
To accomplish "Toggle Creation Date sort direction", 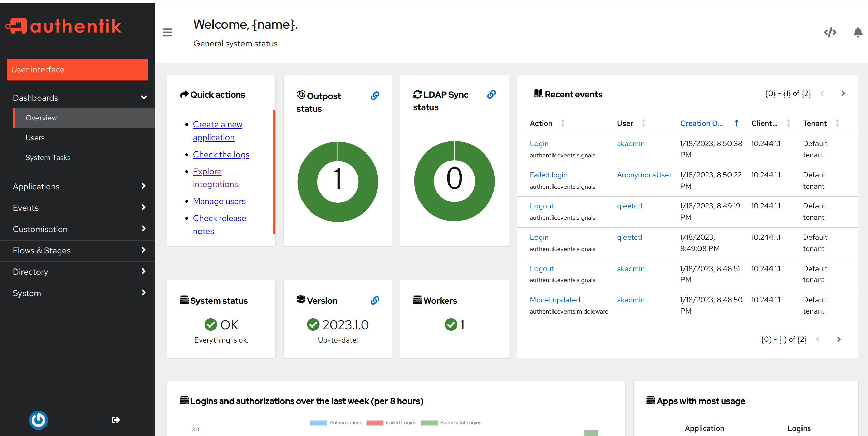I will [736, 123].
